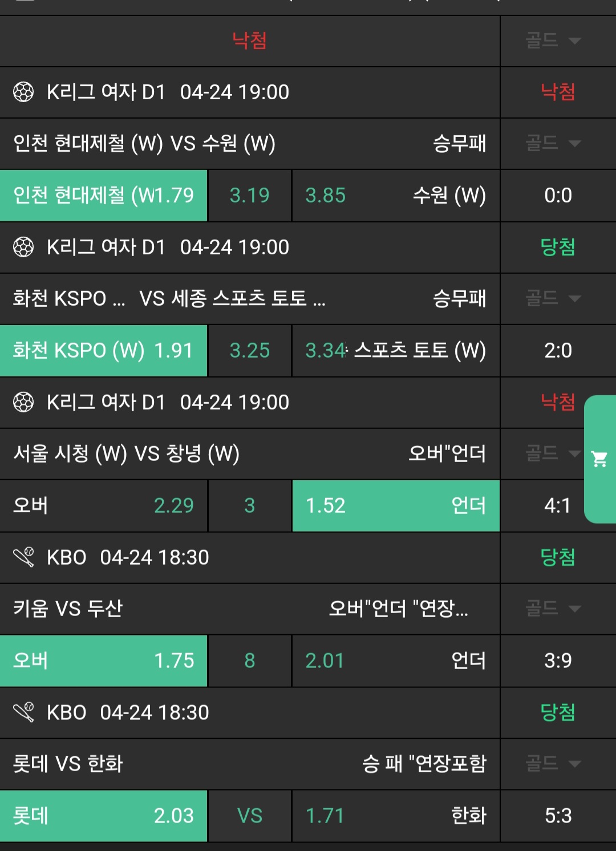Screen dimensions: 616x851
Task: Click soccer ball icon above 화천 KSPO match
Action: (23, 247)
